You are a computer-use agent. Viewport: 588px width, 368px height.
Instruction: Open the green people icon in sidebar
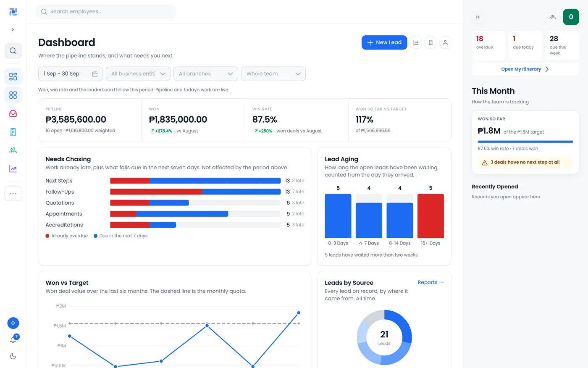13,150
